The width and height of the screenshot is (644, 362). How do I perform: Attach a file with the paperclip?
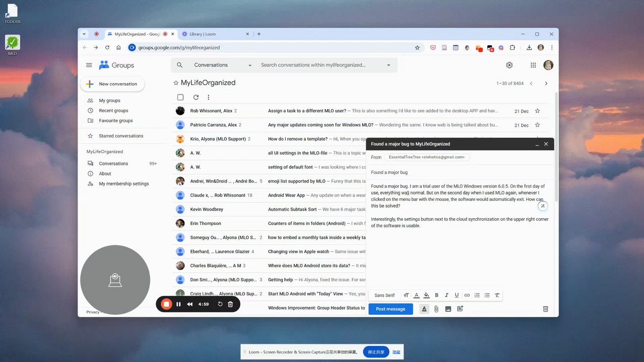click(436, 309)
